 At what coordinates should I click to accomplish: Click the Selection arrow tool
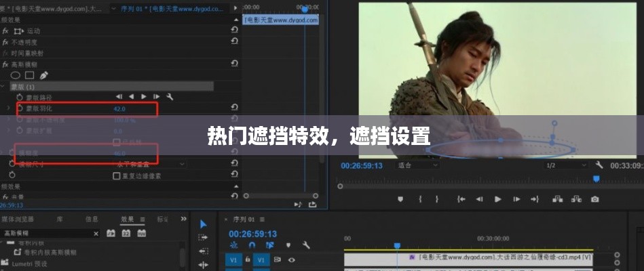[x=203, y=224]
